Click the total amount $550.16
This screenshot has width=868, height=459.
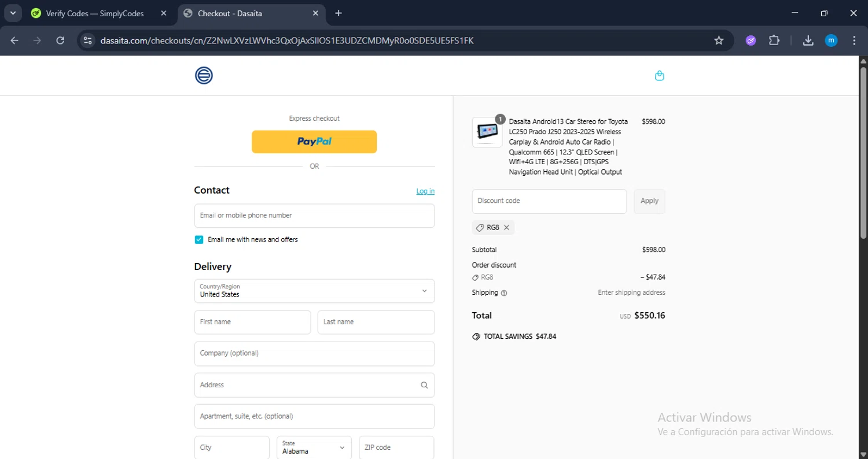coord(650,316)
